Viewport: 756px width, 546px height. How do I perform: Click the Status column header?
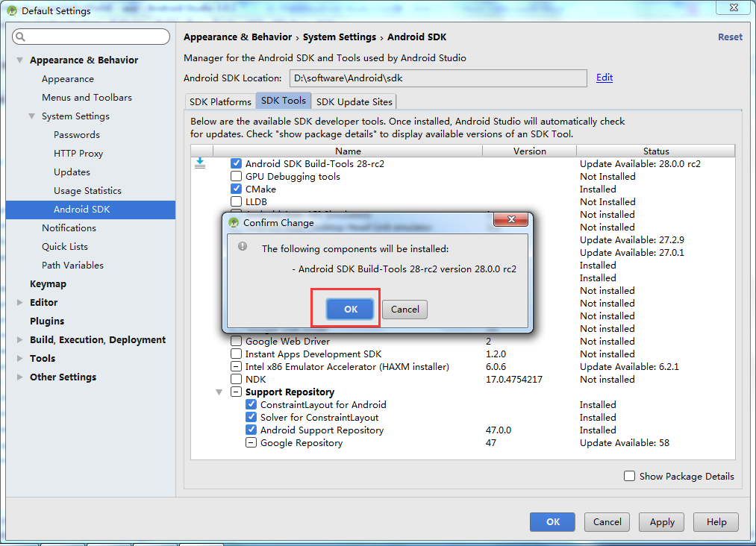(656, 151)
